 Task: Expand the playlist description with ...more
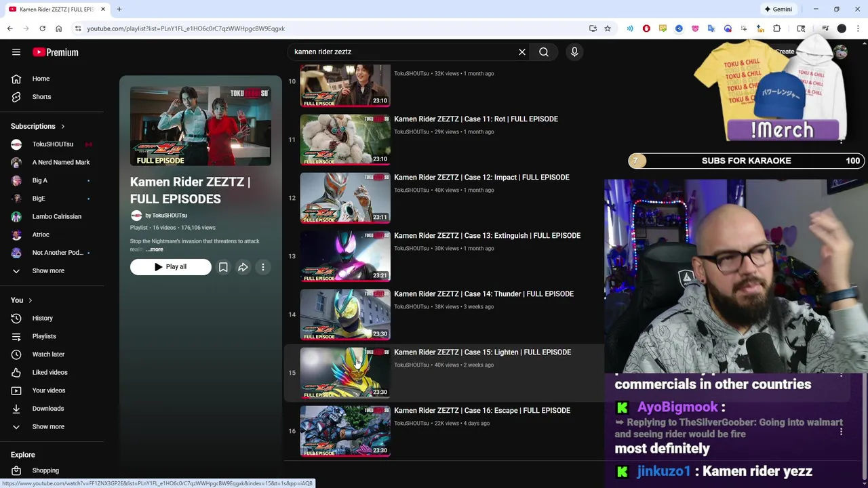click(x=155, y=249)
